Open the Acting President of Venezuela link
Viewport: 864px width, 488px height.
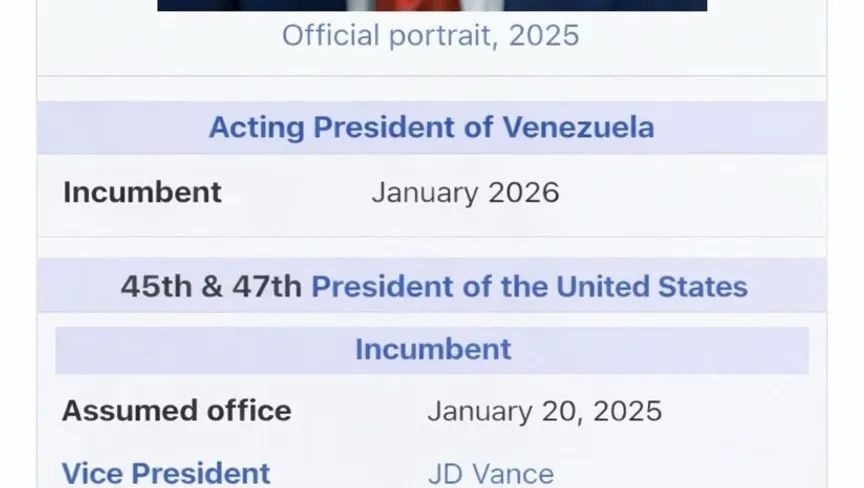point(431,128)
